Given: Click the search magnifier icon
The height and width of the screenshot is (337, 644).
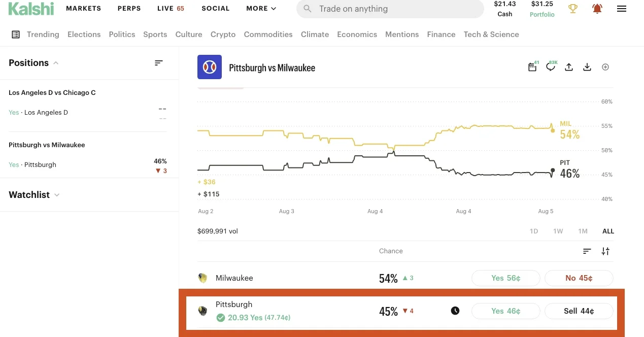Looking at the screenshot, I should coord(307,9).
